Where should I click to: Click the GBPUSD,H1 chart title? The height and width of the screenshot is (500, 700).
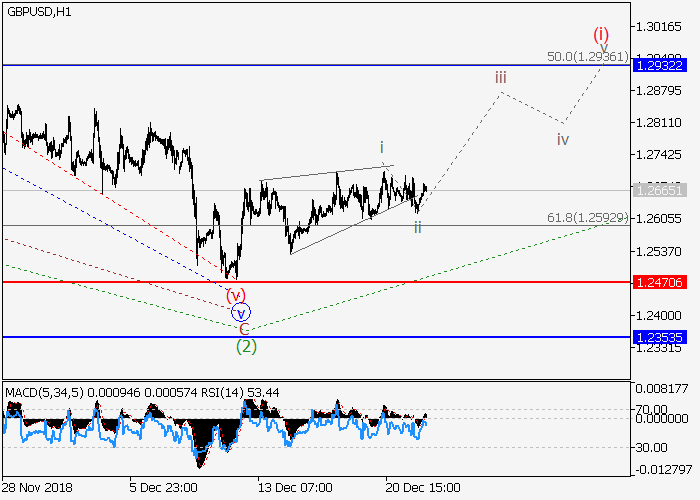(39, 12)
